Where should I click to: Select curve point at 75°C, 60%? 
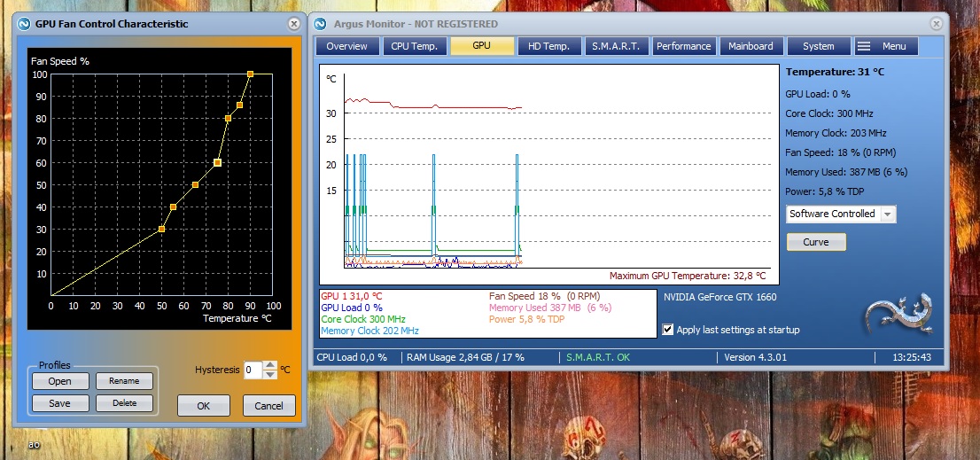[217, 162]
